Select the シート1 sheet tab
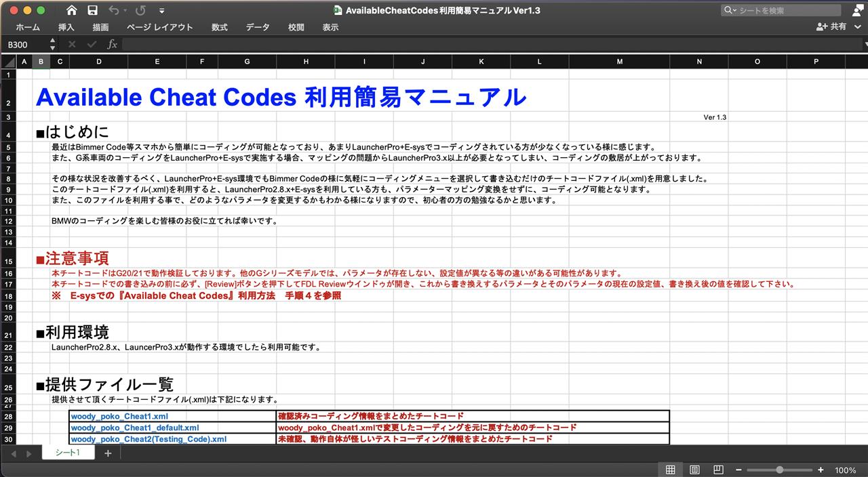Viewport: 868px width, 477px height. [68, 453]
